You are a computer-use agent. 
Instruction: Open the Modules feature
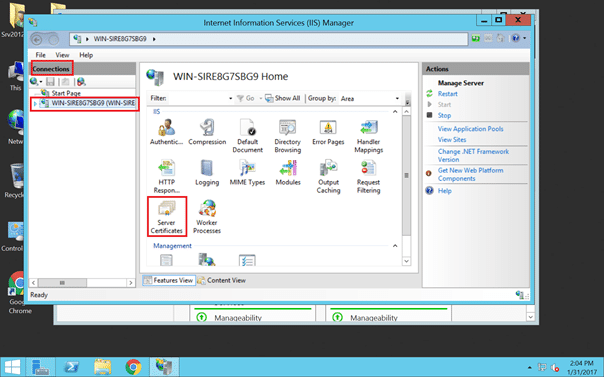[288, 173]
